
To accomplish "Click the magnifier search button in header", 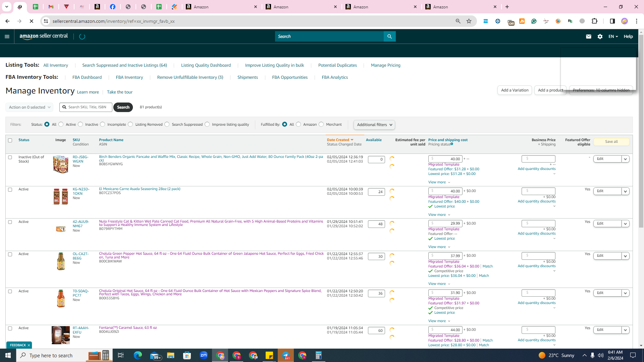I will click(389, 37).
